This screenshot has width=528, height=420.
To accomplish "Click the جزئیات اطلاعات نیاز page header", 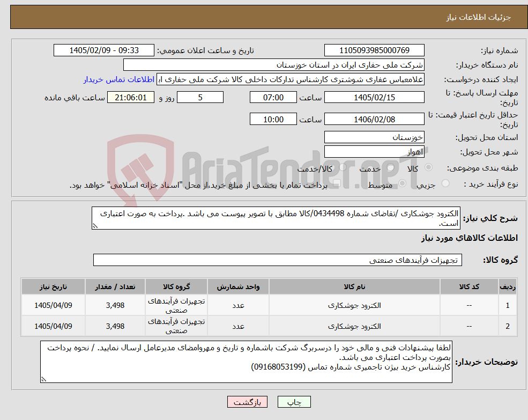I will 479,17.
